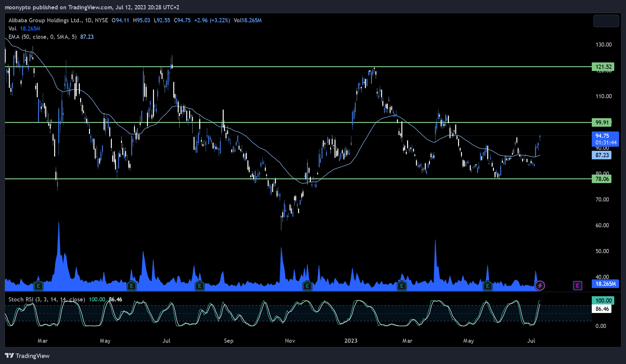The width and height of the screenshot is (626, 364).
Task: Click the earnings marker just before March 2022
Action: tap(38, 286)
